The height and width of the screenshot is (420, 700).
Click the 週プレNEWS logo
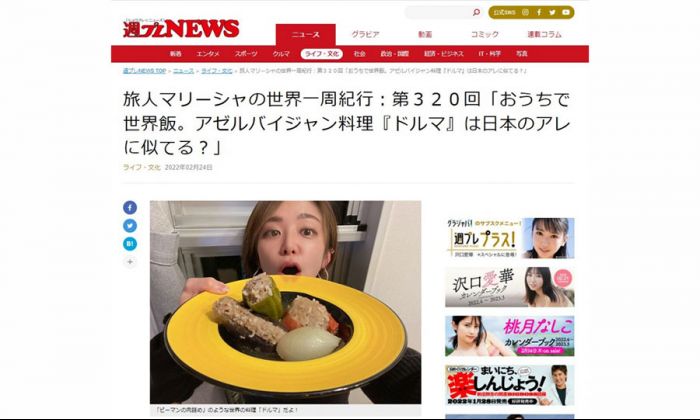coord(181,29)
